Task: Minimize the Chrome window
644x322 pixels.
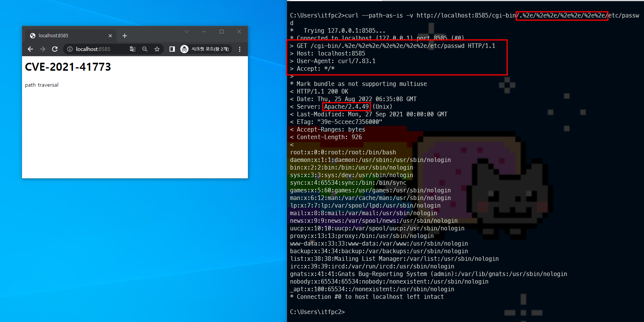Action: click(204, 32)
